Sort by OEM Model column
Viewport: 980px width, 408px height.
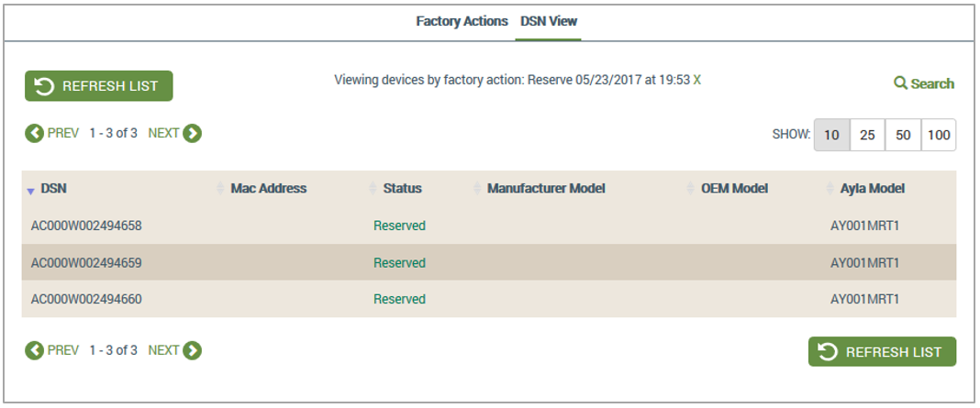734,188
